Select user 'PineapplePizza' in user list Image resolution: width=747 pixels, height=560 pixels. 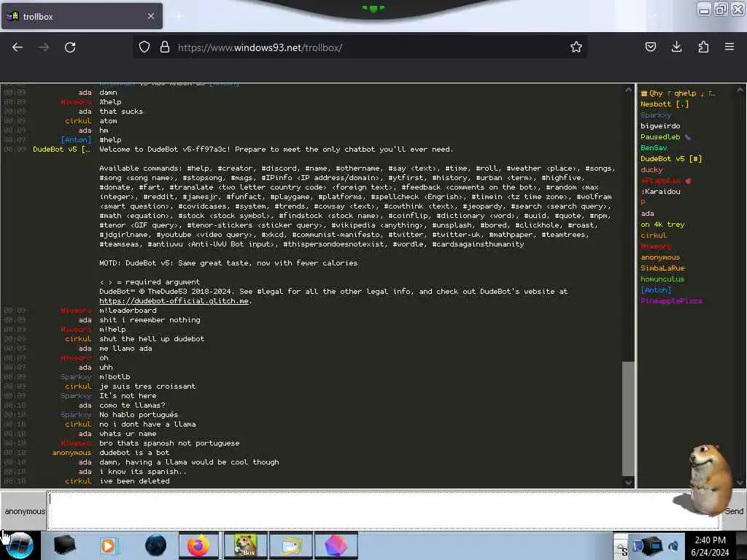click(x=671, y=301)
